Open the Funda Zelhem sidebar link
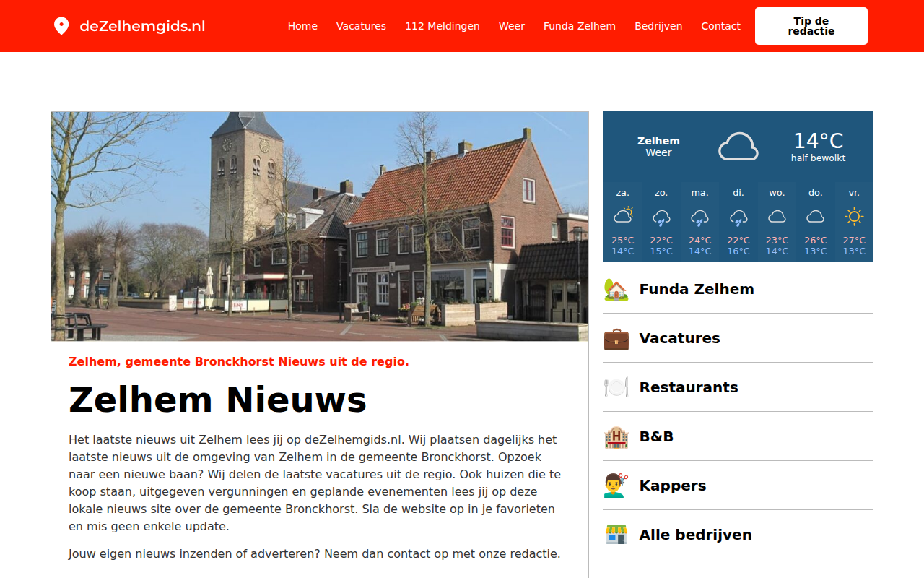This screenshot has height=578, width=924. 697,289
